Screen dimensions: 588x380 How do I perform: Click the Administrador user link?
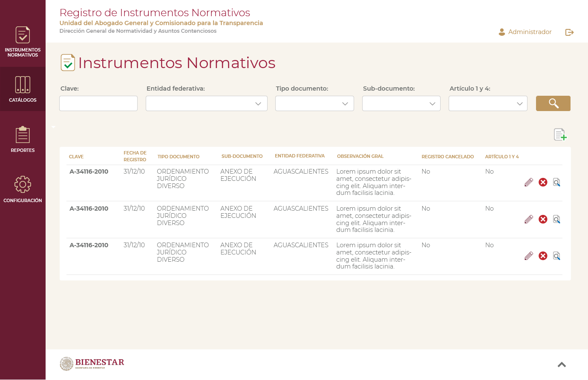525,32
